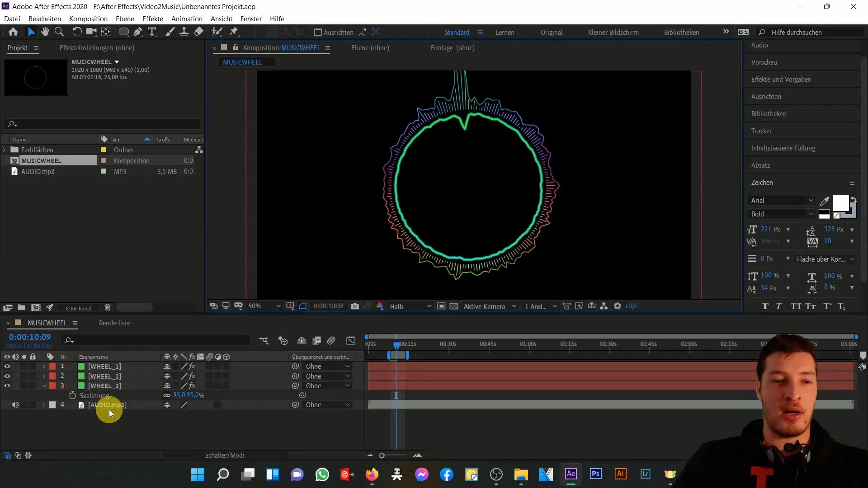868x488 pixels.
Task: Expand the WHEEL_2 layer properties
Action: [x=44, y=376]
